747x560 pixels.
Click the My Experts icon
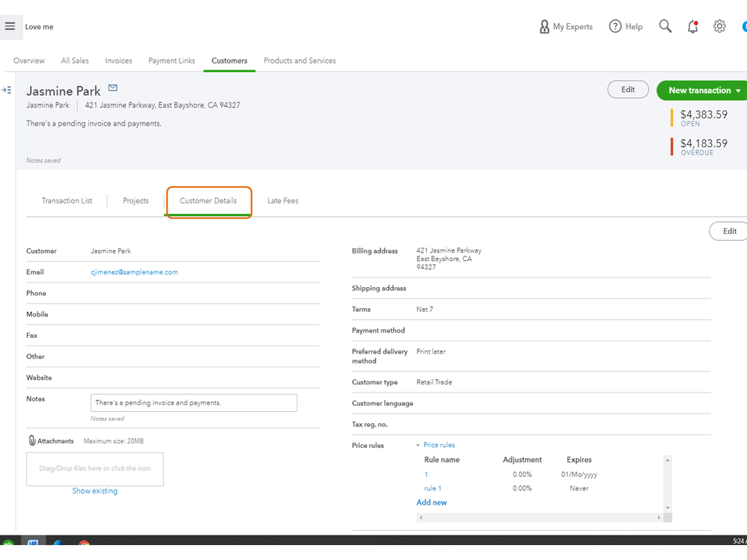point(544,27)
